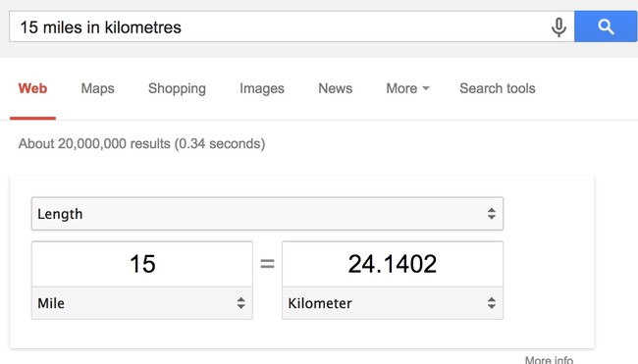
Task: Open Search tools options
Action: [498, 88]
